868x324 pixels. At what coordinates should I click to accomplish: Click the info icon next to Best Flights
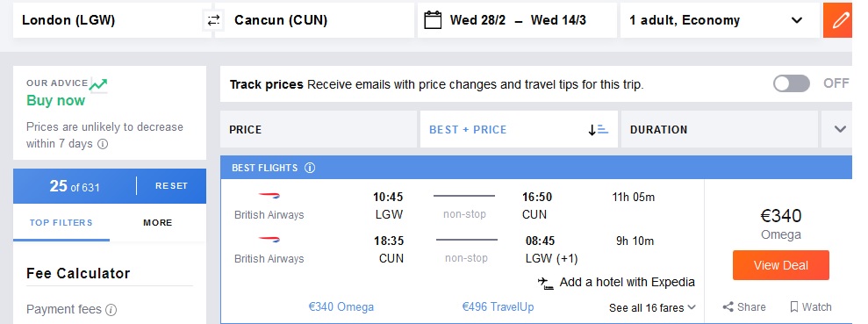310,167
